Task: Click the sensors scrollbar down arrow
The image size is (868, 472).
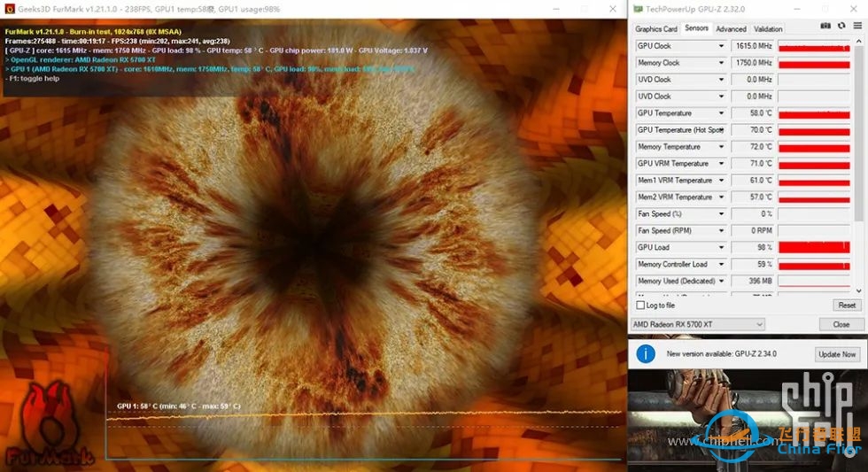Action: click(858, 290)
